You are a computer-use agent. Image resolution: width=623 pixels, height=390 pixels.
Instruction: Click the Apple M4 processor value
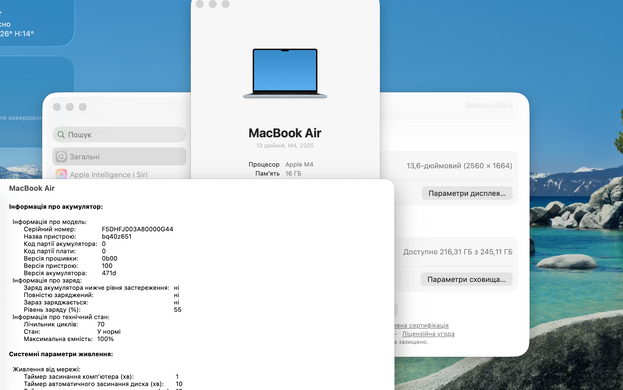299,164
